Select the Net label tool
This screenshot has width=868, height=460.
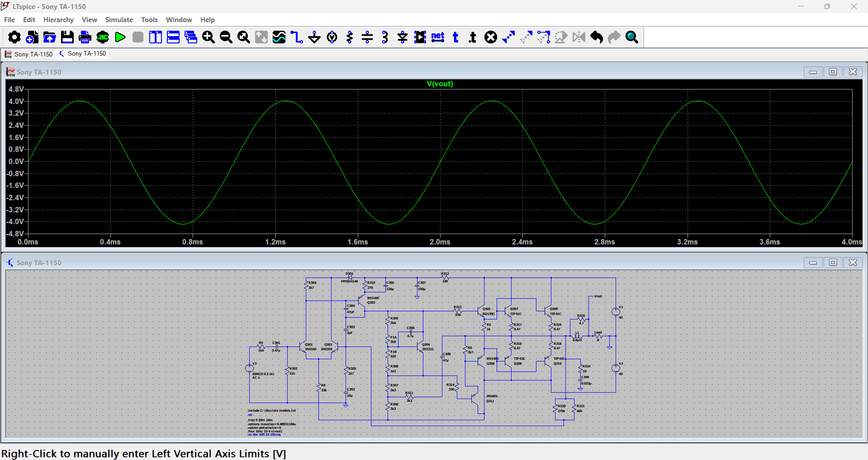(x=438, y=37)
